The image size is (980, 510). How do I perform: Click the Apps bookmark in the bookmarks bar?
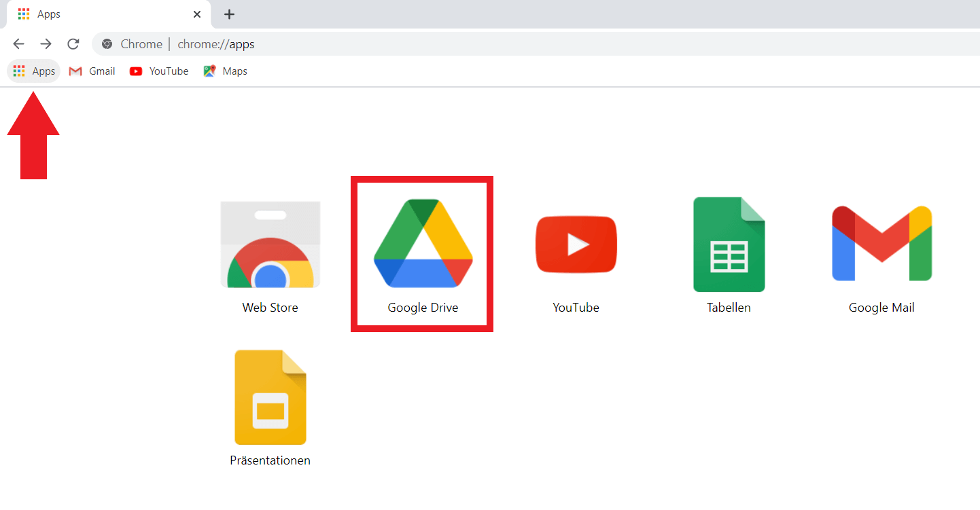point(34,71)
